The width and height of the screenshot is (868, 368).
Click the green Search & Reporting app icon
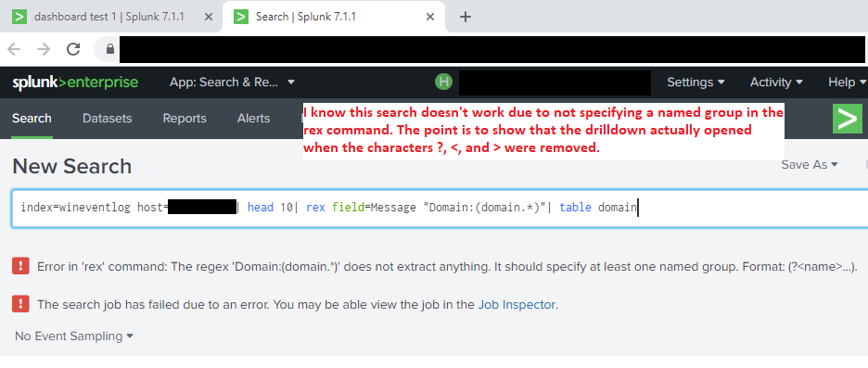847,119
